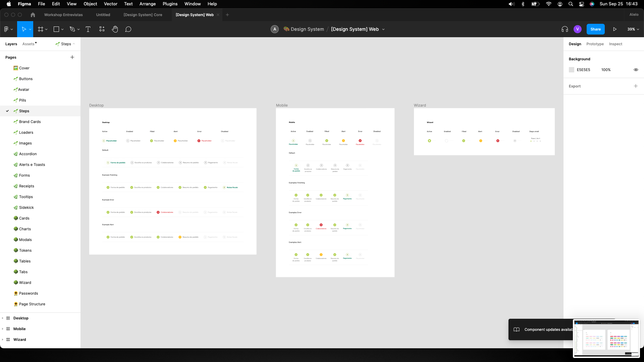Open Figma main menu icon
The width and height of the screenshot is (644, 362).
[7, 29]
